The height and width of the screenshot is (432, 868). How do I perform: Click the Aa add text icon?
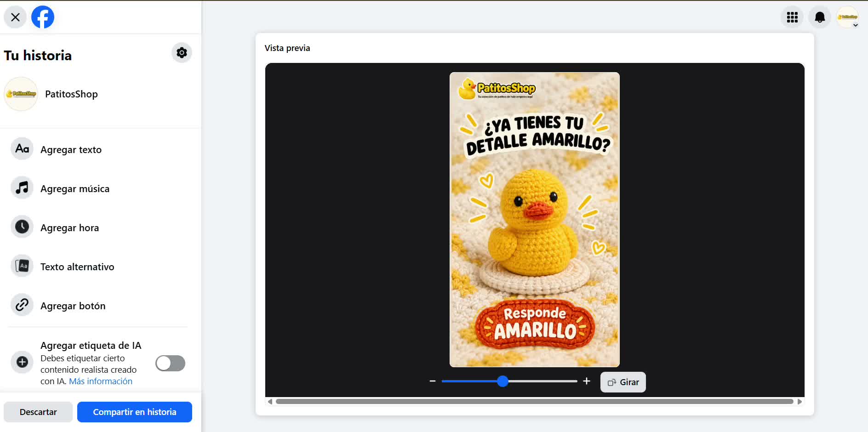tap(22, 149)
